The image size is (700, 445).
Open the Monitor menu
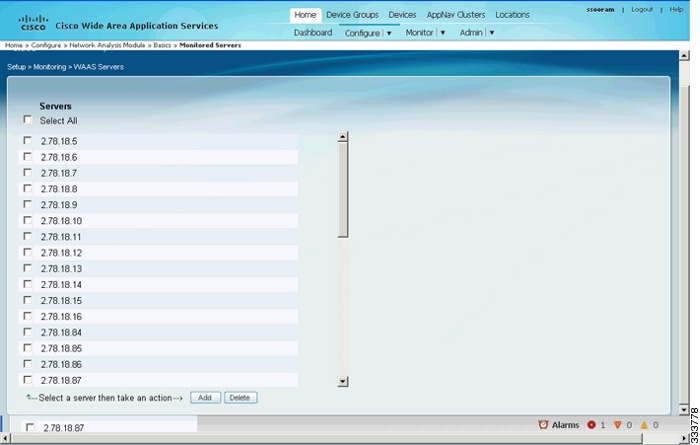coord(419,33)
